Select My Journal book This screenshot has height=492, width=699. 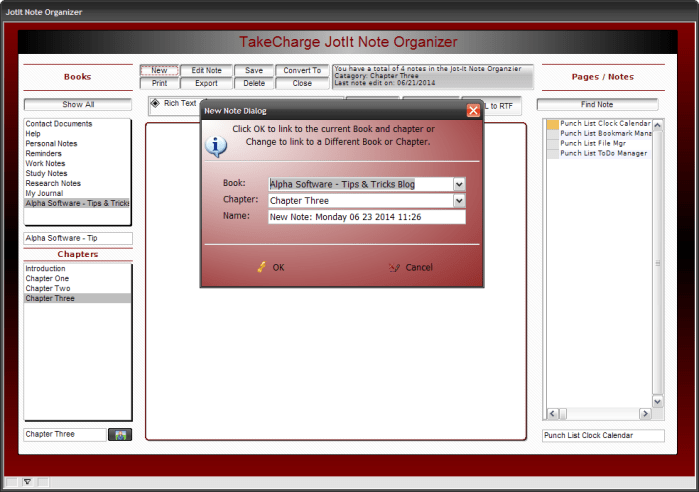(77, 193)
